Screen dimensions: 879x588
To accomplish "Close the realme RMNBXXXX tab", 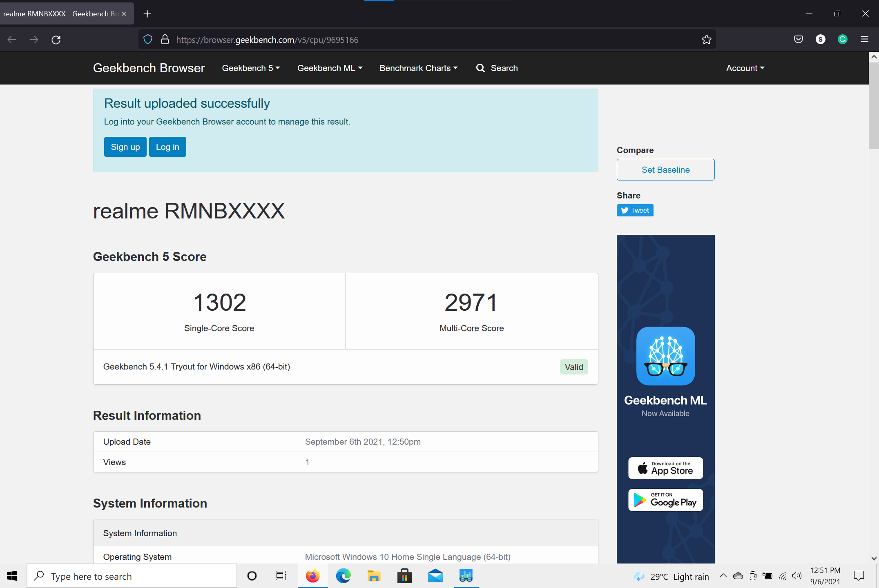I will pyautogui.click(x=124, y=14).
